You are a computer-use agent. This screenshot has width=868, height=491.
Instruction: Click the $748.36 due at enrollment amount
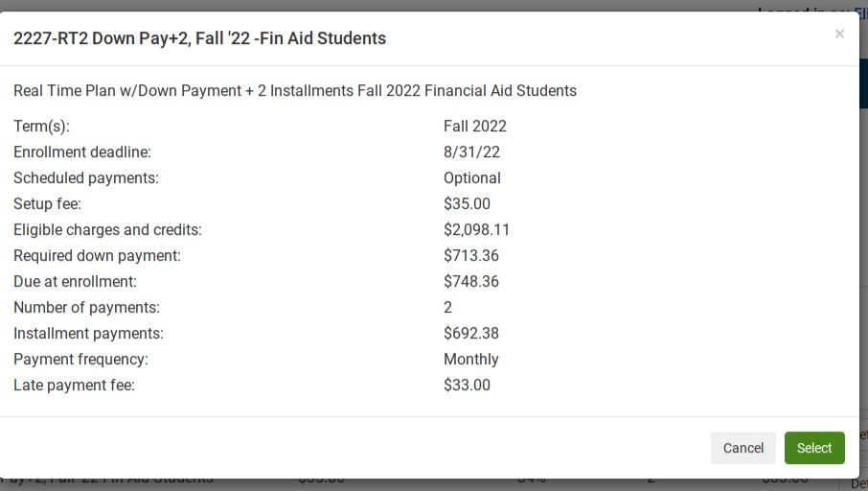470,282
